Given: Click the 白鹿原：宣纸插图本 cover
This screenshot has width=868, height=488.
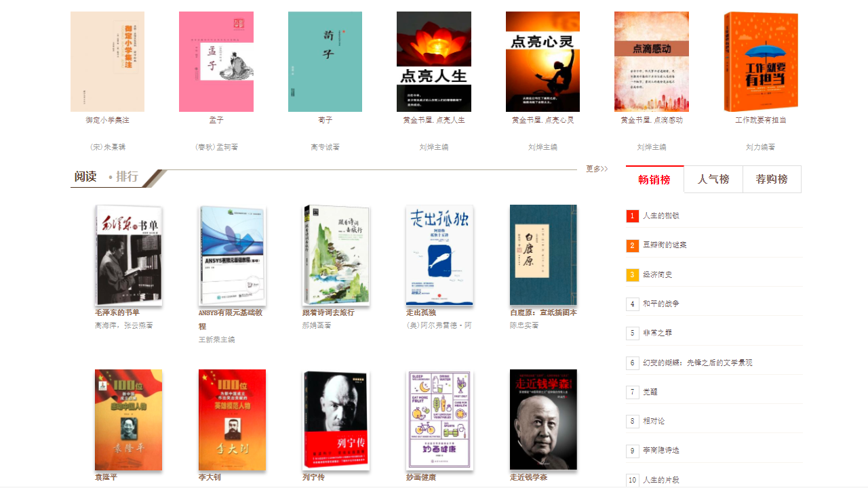Looking at the screenshot, I should click(x=542, y=255).
